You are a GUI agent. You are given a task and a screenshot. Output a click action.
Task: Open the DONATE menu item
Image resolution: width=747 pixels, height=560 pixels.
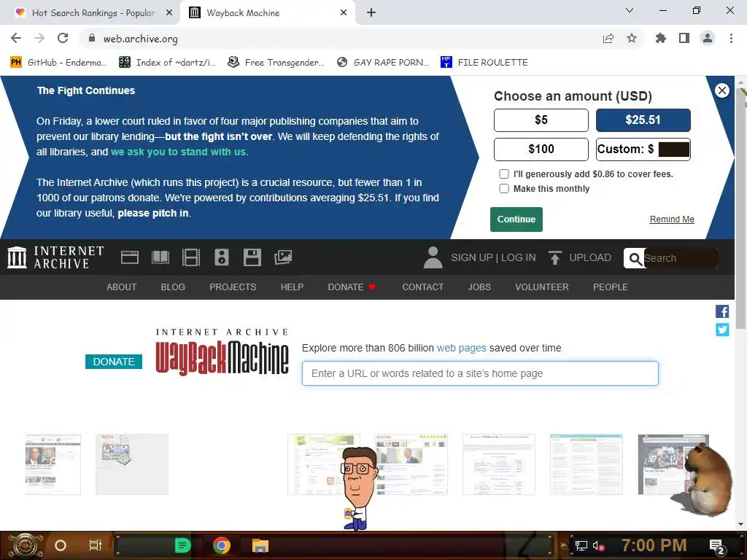tap(352, 287)
